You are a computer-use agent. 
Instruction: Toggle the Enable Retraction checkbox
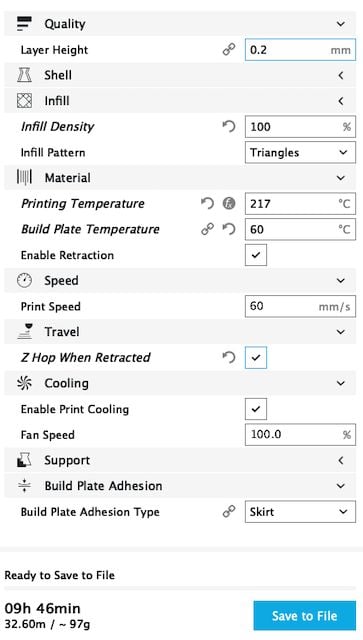pos(256,255)
